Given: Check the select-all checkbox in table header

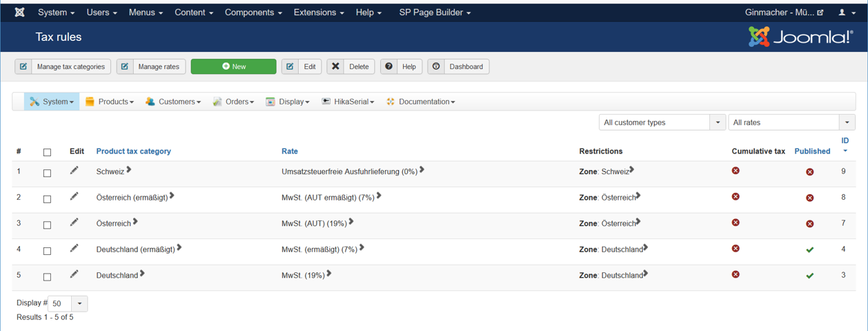Looking at the screenshot, I should (47, 152).
